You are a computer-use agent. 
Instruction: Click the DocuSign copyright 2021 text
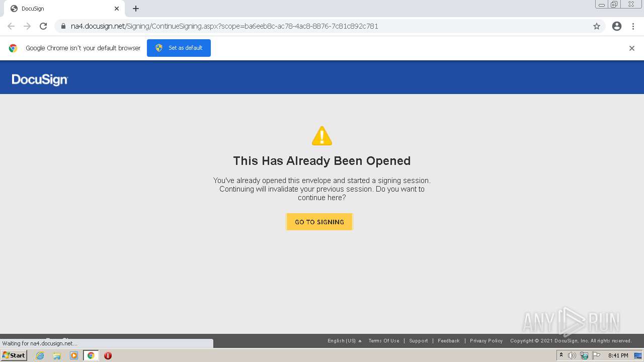coord(571,341)
